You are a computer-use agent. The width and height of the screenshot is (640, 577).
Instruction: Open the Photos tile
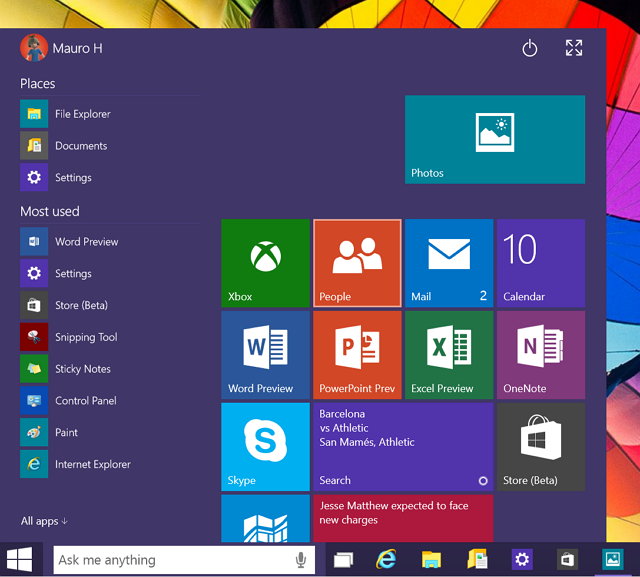[495, 140]
